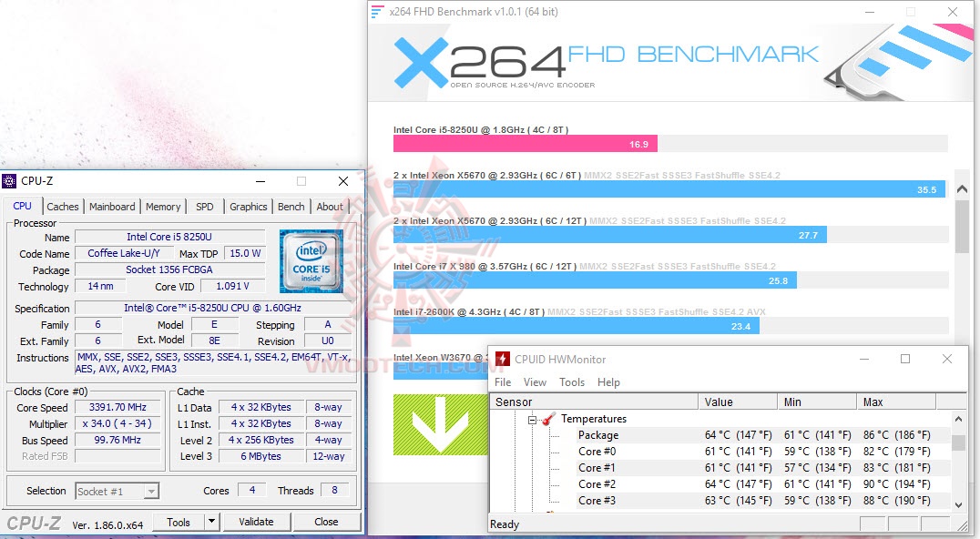The image size is (980, 539).
Task: Click the blue 35.5 Xeon X5670 bar
Action: point(669,189)
